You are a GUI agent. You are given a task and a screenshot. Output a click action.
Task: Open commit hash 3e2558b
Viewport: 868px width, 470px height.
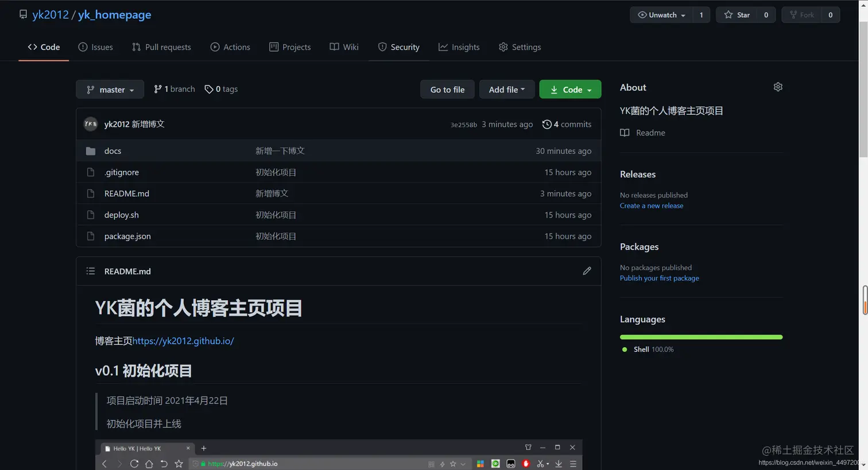pyautogui.click(x=464, y=125)
